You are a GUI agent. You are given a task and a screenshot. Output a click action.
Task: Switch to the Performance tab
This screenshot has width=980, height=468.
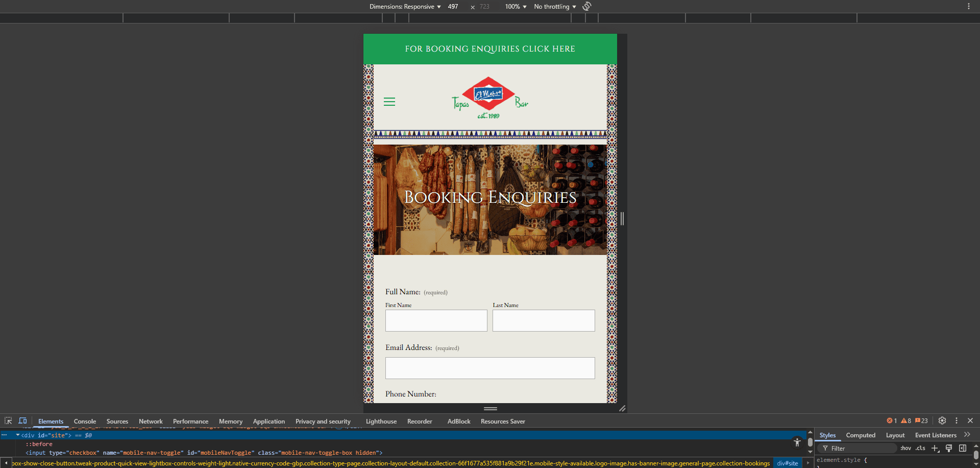coord(190,422)
